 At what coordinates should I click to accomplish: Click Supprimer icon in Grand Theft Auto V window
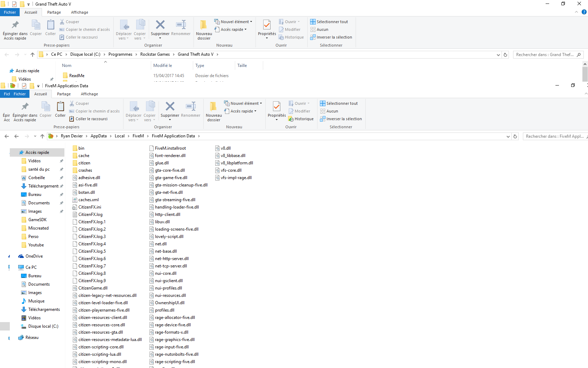pyautogui.click(x=160, y=25)
